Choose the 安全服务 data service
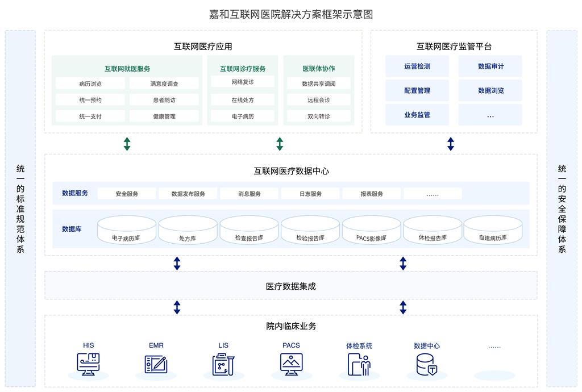This screenshot has height=392, width=582. point(126,194)
